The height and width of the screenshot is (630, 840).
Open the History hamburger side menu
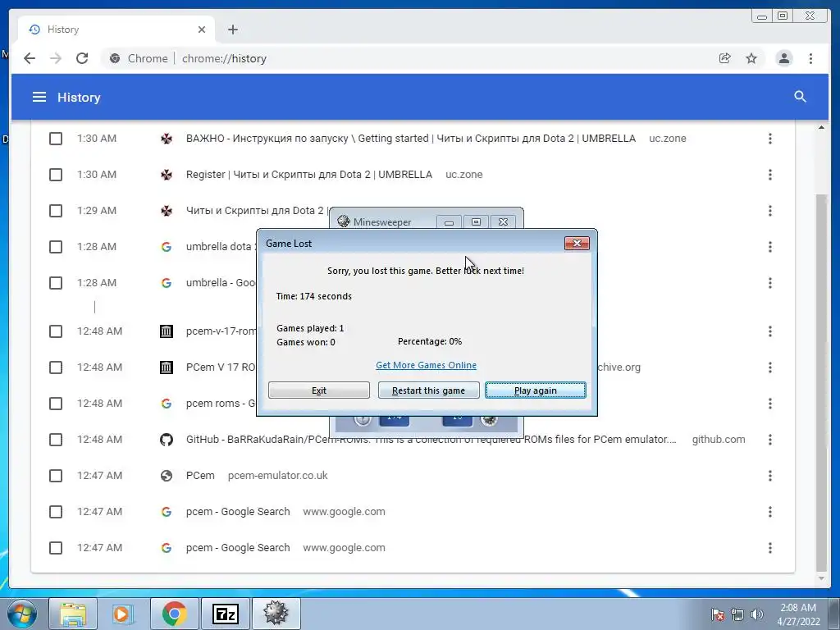[39, 97]
